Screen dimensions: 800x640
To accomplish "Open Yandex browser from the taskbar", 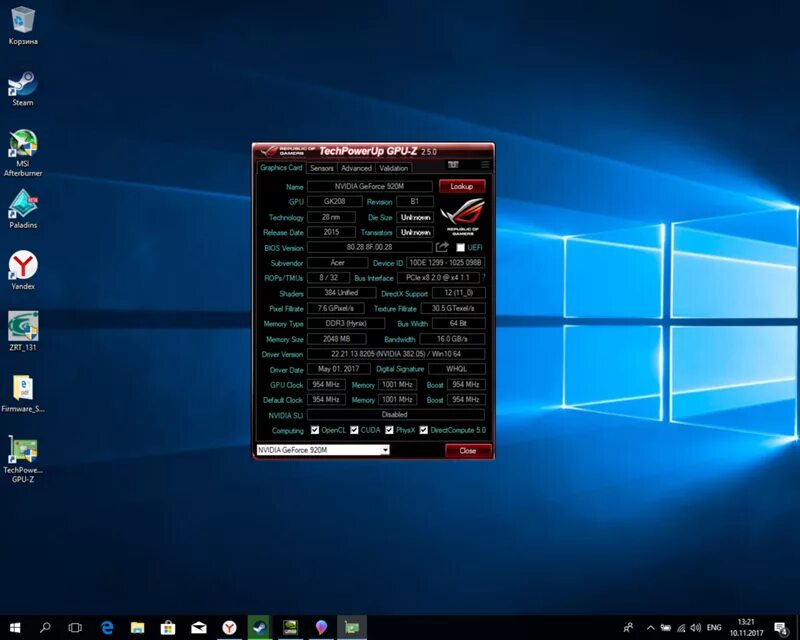I will coord(229,627).
